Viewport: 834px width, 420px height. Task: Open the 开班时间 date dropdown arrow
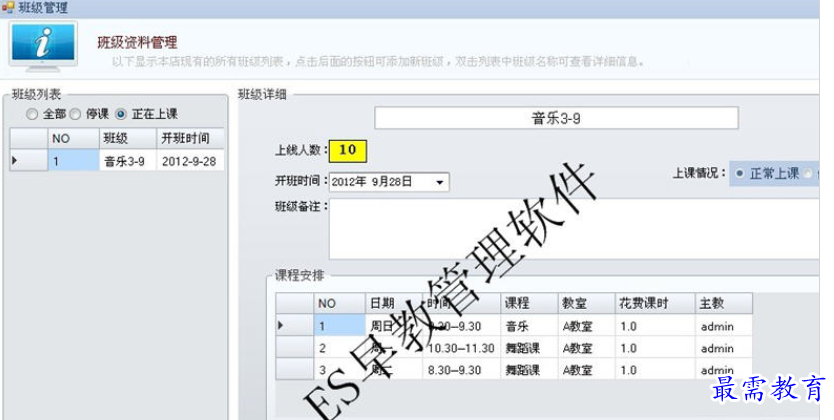tap(439, 182)
